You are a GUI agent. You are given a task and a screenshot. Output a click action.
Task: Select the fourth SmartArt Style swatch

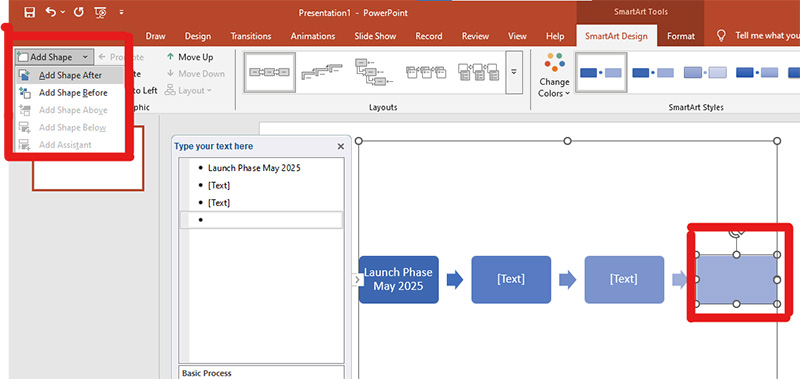tap(757, 72)
